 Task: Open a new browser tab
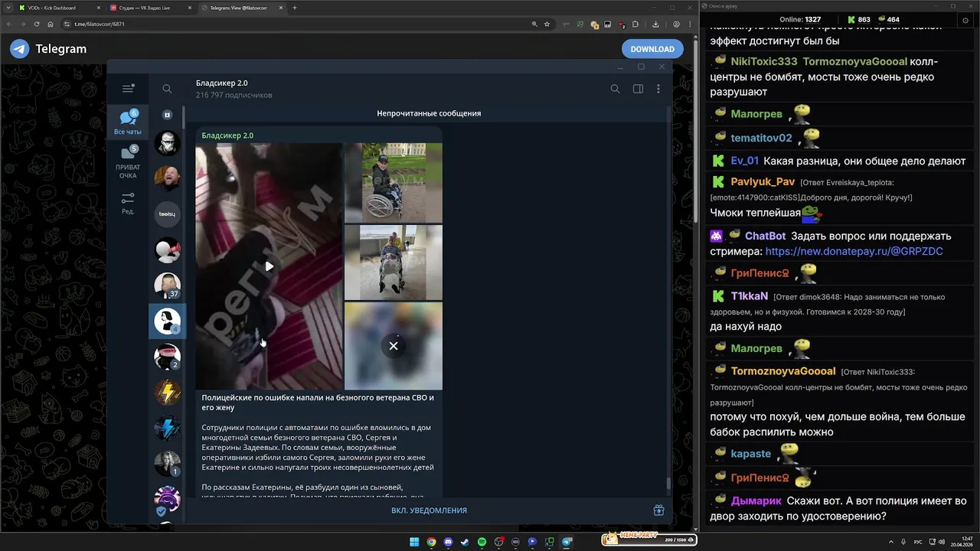pyautogui.click(x=296, y=8)
